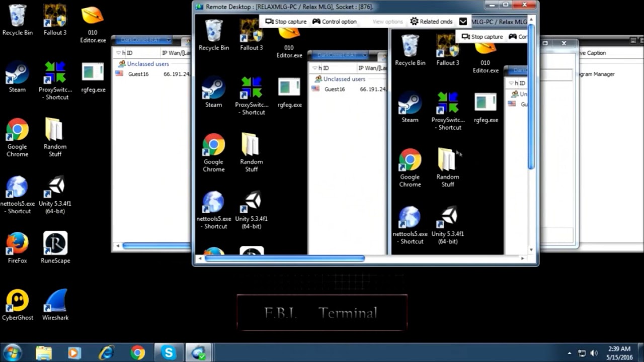Select nettools5.exe shortcut on the local desktop
The width and height of the screenshot is (644, 362).
17,195
